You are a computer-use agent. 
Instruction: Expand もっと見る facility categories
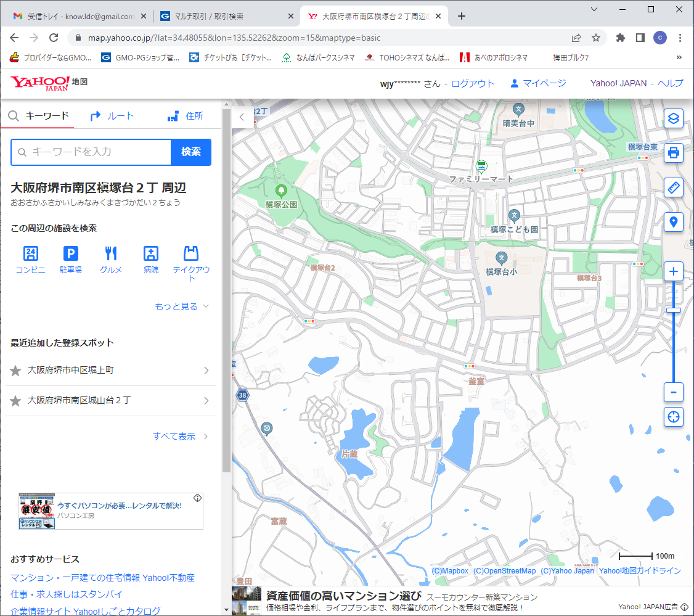click(x=182, y=306)
